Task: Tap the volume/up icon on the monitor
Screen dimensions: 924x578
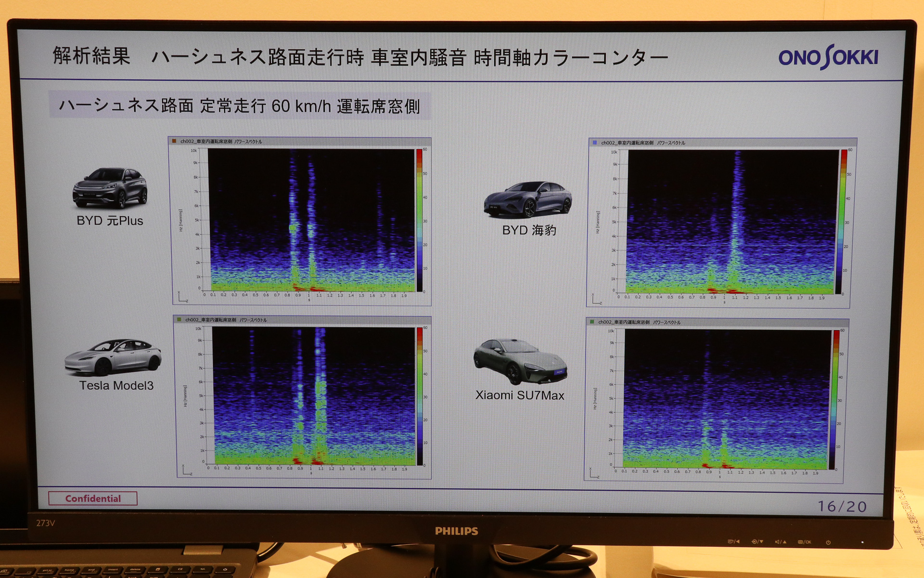Action: coord(781,541)
